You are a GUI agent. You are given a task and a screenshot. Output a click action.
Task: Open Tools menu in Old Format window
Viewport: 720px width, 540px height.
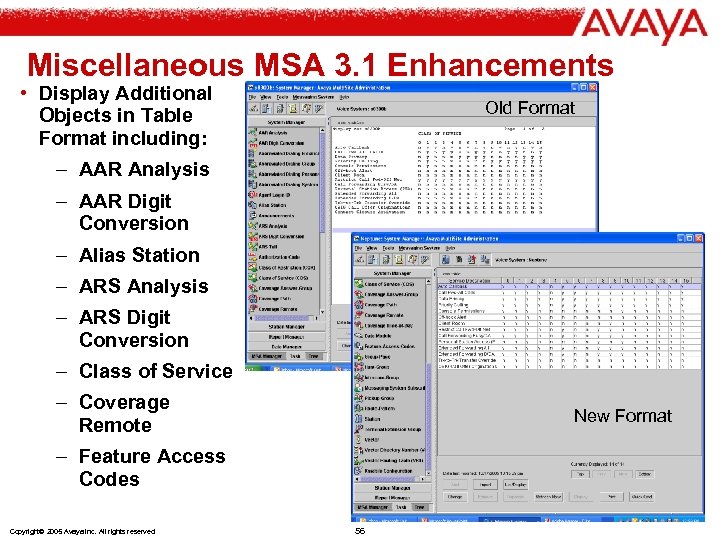coord(282,97)
